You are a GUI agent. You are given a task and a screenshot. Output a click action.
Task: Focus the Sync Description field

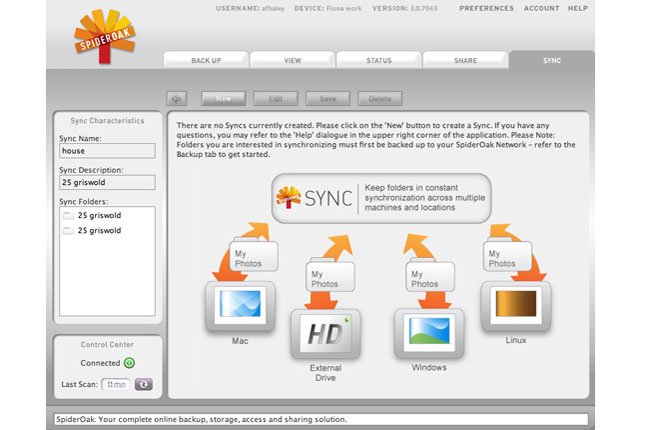[107, 182]
